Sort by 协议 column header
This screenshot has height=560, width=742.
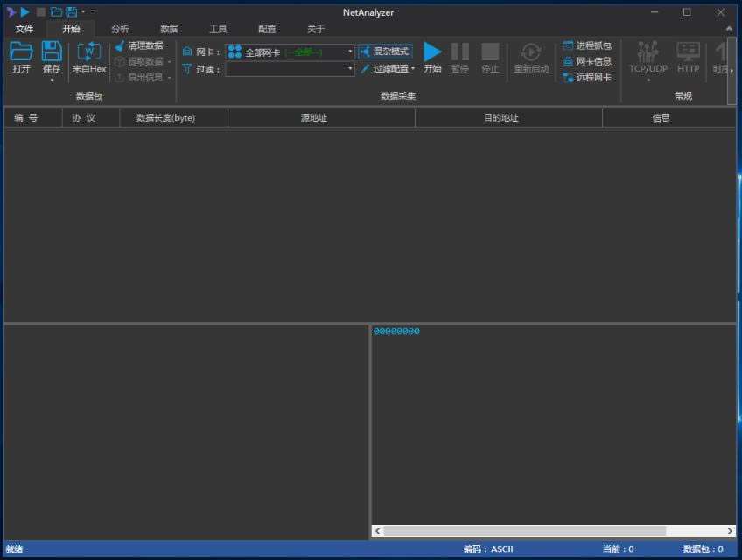coord(91,117)
